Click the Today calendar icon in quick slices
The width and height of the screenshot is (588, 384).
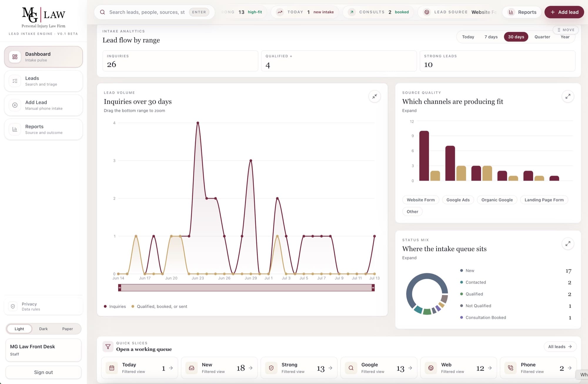coord(112,368)
